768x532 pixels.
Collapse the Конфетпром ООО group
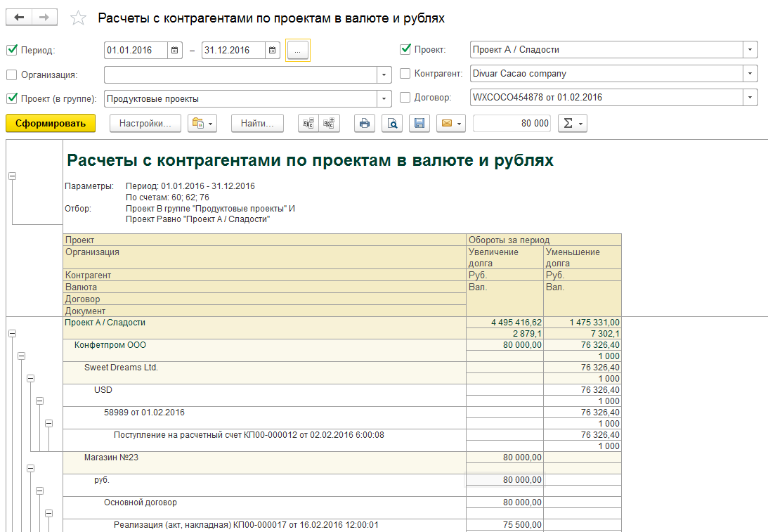click(22, 356)
